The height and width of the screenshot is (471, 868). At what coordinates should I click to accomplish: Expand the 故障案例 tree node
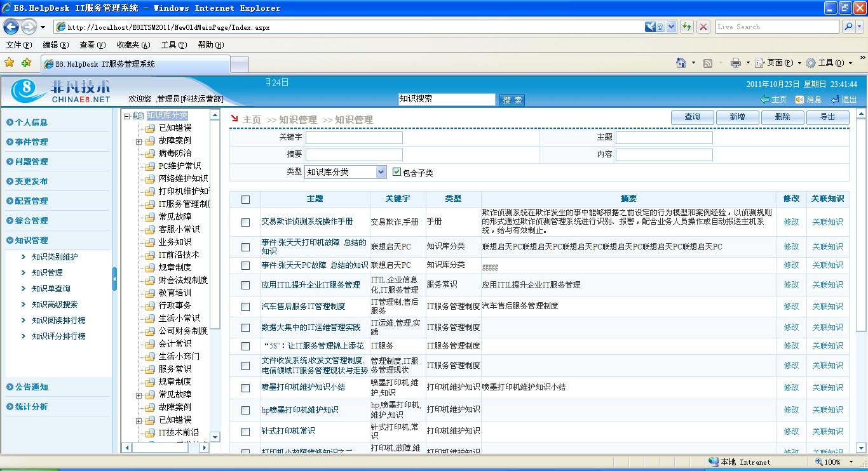point(139,142)
